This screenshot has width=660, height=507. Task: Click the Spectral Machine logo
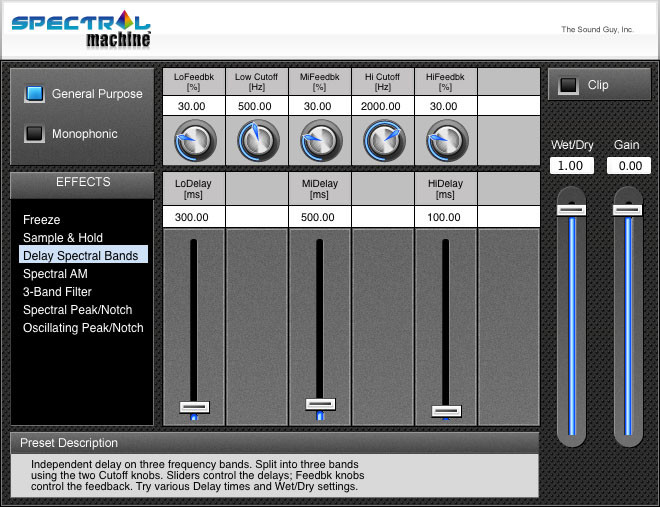pyautogui.click(x=81, y=29)
